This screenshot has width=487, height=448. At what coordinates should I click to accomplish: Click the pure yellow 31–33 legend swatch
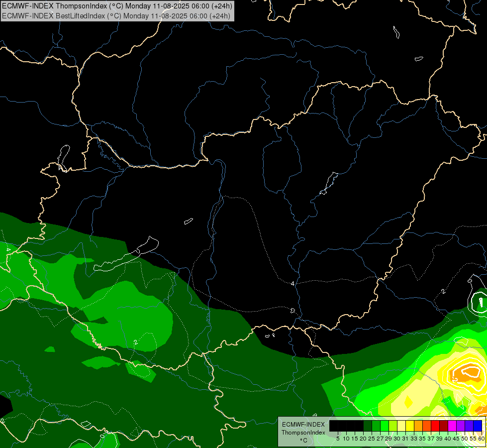(x=410, y=426)
